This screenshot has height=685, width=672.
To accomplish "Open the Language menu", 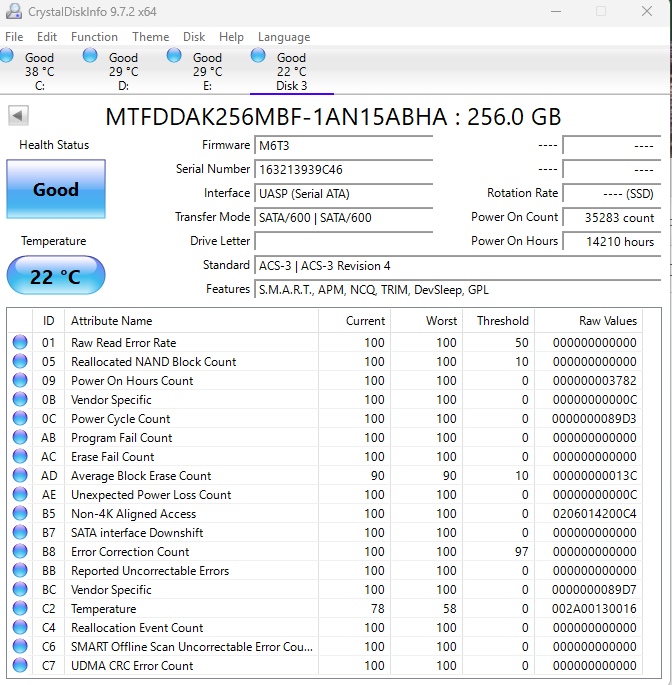I will tap(284, 37).
